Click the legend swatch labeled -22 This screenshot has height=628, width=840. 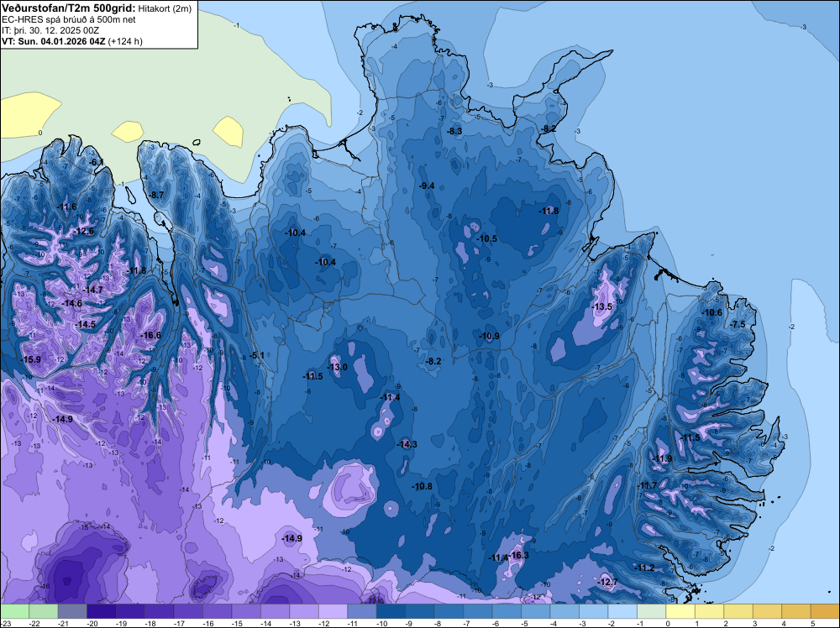click(43, 611)
